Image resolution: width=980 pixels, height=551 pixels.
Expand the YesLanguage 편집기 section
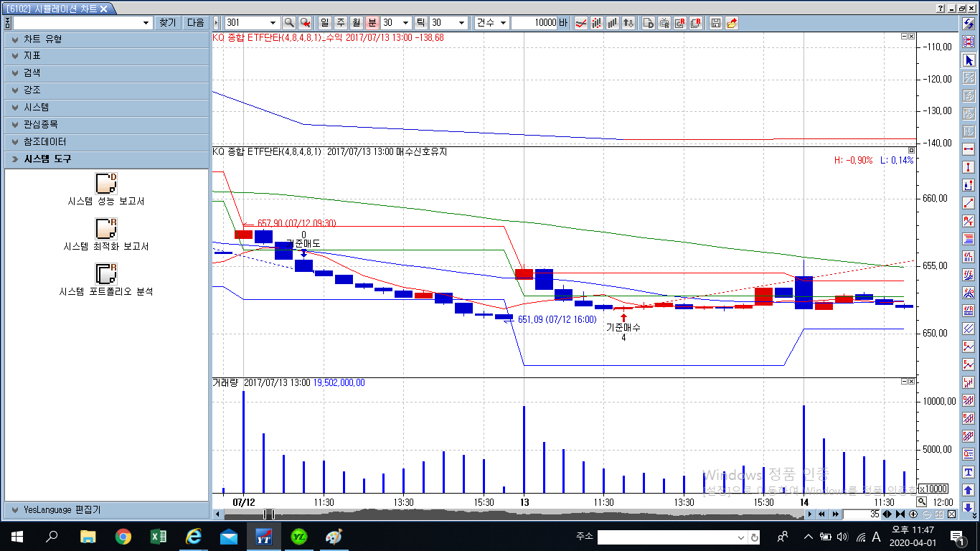pos(106,509)
